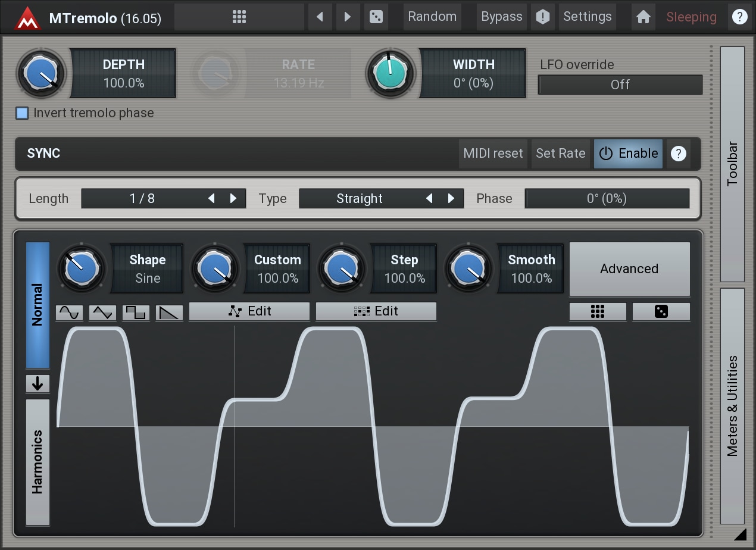Open the Settings menu

(587, 17)
